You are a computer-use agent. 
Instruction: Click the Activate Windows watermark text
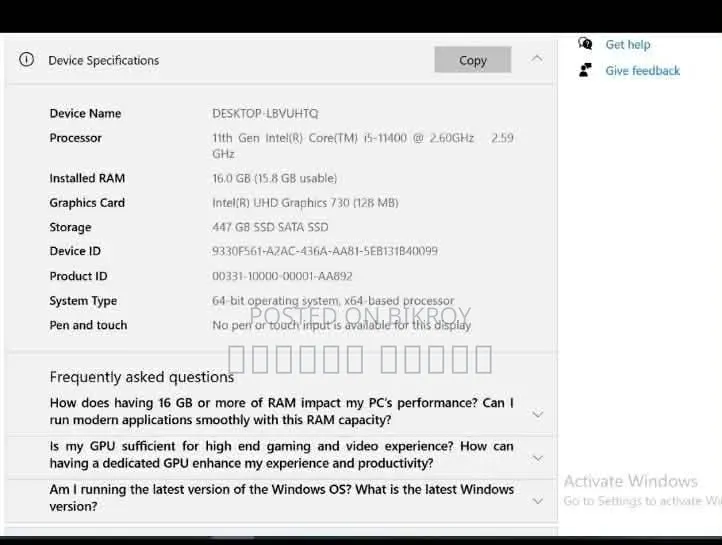click(x=630, y=481)
